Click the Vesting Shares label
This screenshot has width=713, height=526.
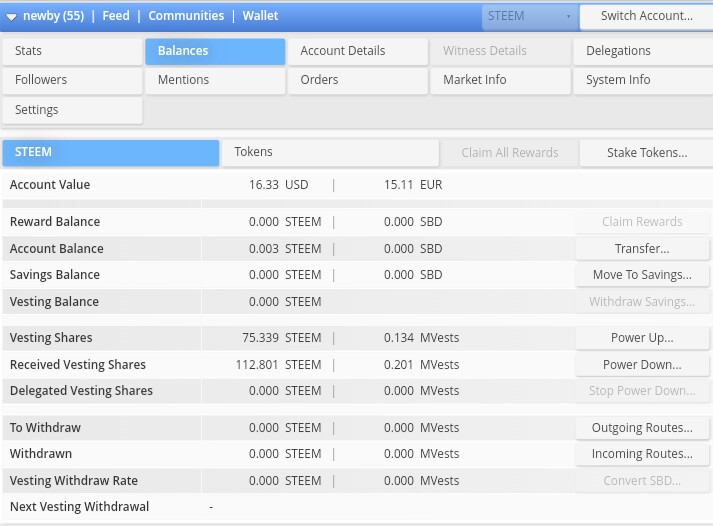click(51, 338)
